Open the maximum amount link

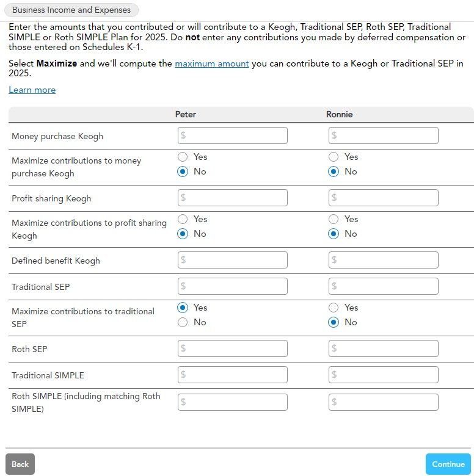(211, 63)
